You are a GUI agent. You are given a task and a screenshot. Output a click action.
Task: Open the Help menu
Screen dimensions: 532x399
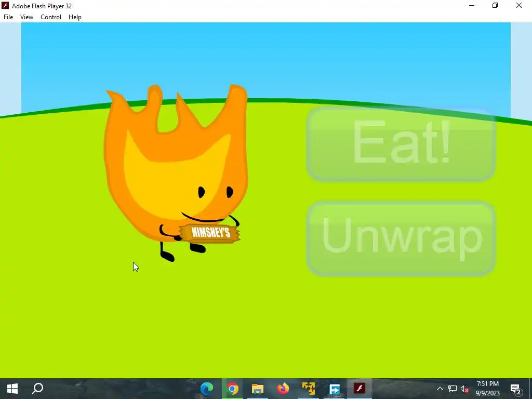coord(75,17)
